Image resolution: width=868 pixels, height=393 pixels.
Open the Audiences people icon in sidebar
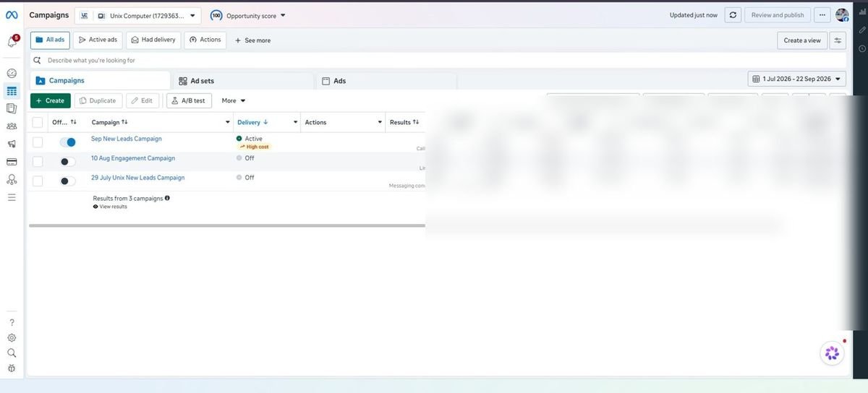tap(12, 126)
